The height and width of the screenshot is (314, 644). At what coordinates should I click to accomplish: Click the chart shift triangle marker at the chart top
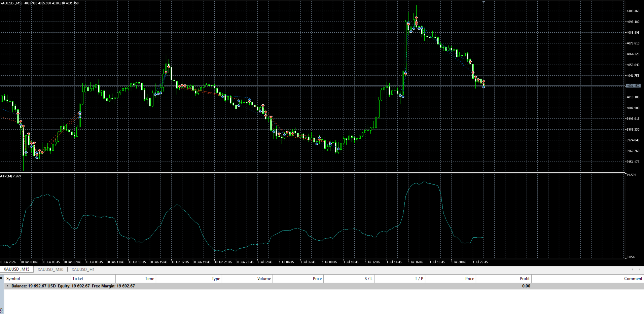pos(484,2)
